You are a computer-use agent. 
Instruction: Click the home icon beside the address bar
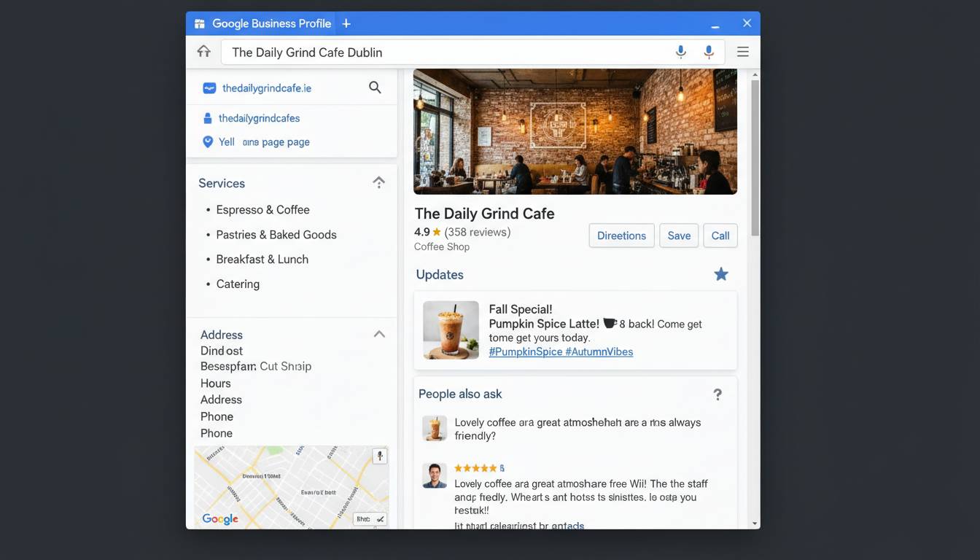click(x=203, y=52)
